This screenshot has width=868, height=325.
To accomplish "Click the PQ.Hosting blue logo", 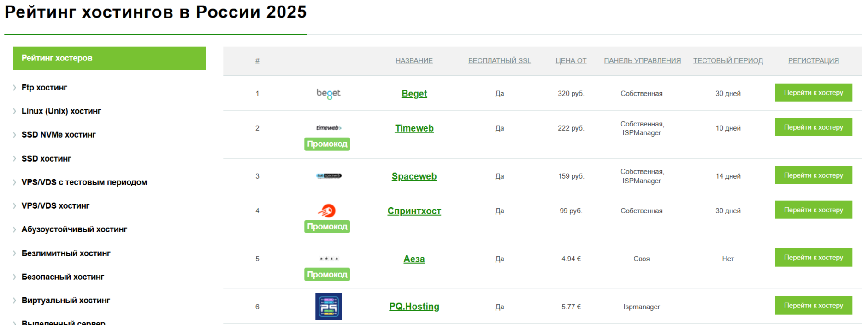I will pos(329,307).
